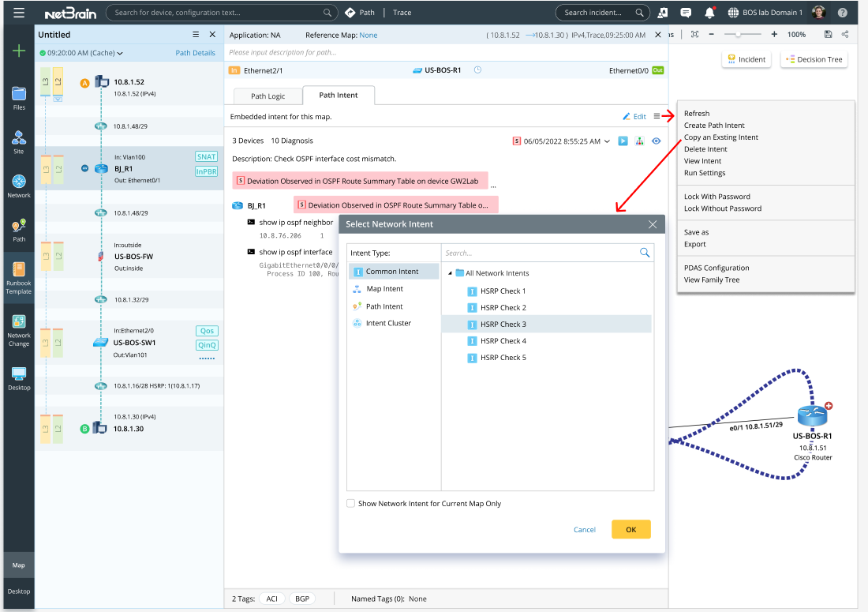Click the path description input
The image size is (868, 612).
(x=446, y=53)
